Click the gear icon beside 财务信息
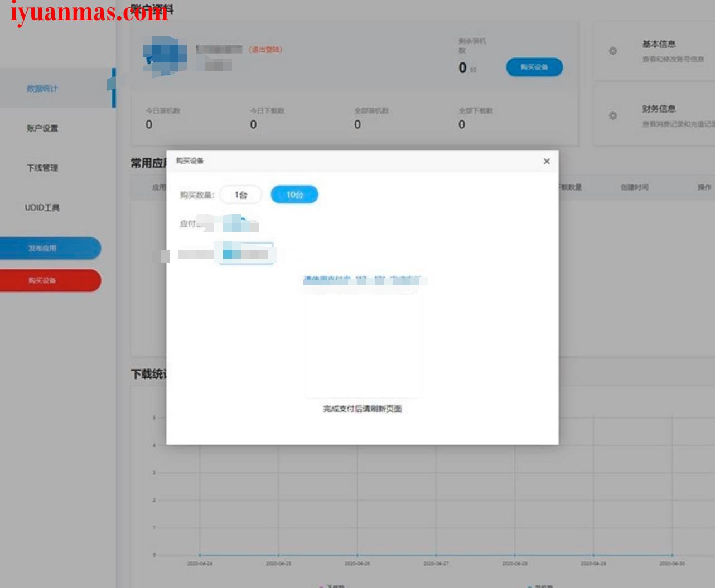This screenshot has height=588, width=715. [x=613, y=115]
